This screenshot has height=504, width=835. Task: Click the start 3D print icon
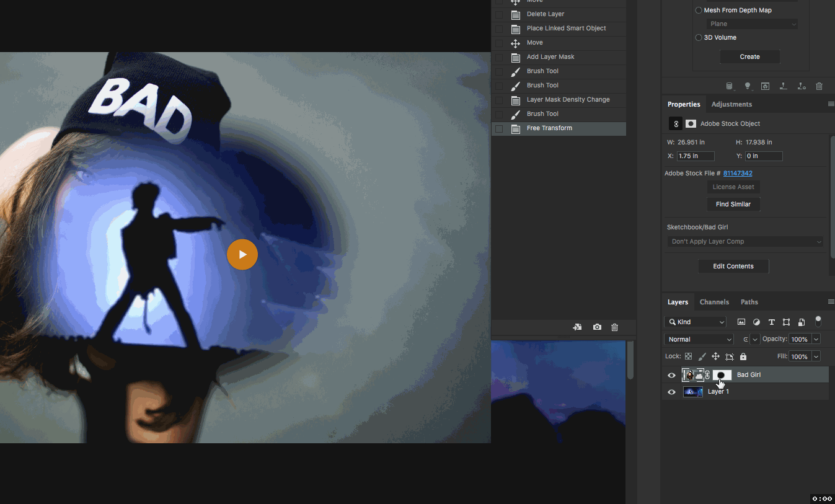pyautogui.click(x=784, y=86)
